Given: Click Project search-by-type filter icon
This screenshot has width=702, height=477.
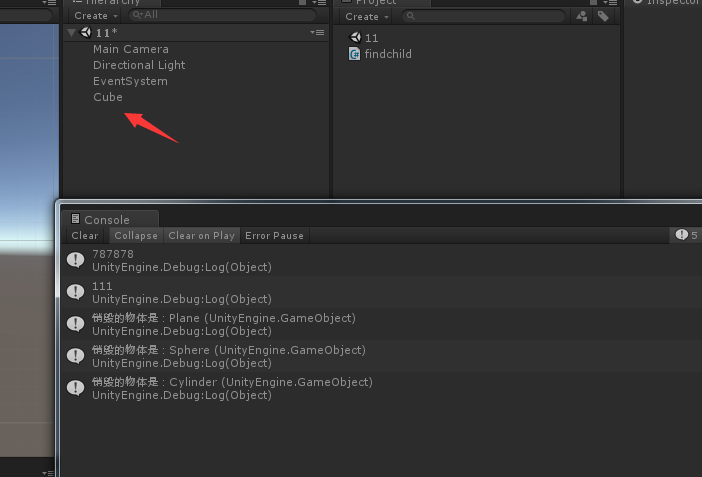Looking at the screenshot, I should pos(582,17).
